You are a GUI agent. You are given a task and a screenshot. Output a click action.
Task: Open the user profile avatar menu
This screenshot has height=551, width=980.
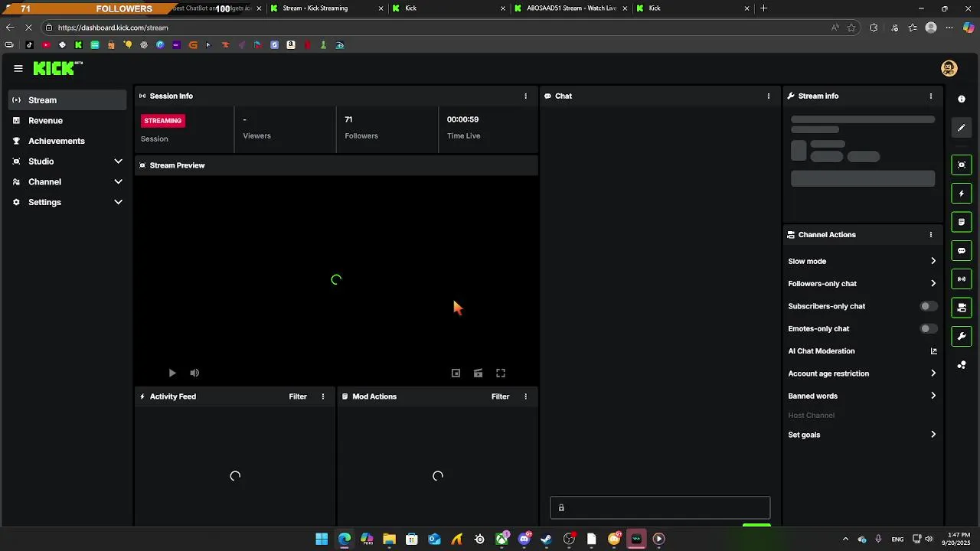(949, 68)
